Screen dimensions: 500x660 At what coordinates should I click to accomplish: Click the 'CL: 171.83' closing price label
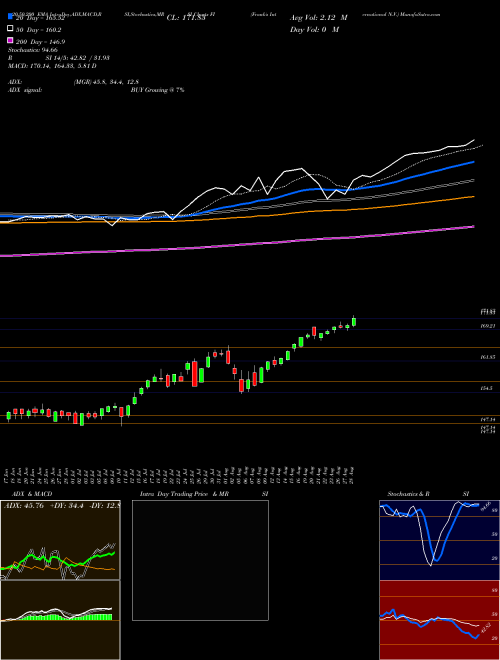tap(186, 18)
